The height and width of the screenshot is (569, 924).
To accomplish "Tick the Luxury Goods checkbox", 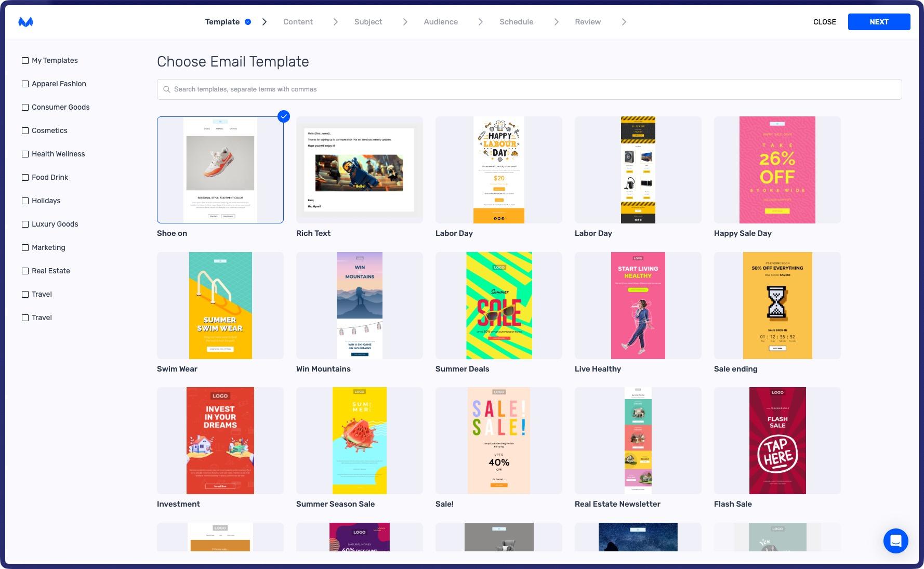I will (25, 224).
